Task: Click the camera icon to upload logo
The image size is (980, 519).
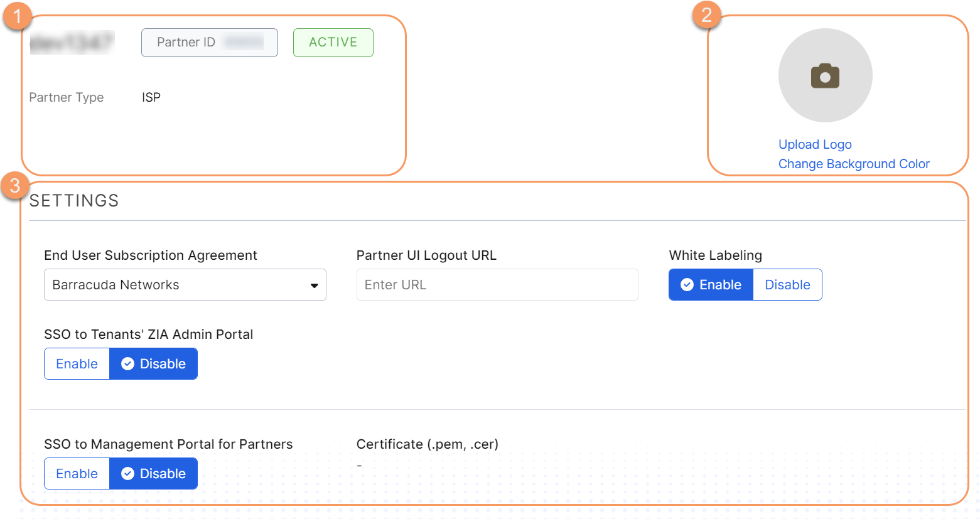Action: click(x=825, y=76)
